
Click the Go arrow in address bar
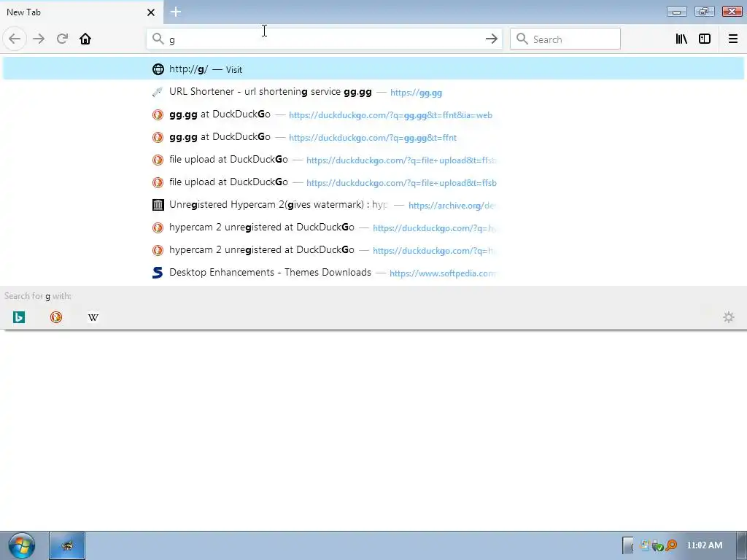(491, 39)
